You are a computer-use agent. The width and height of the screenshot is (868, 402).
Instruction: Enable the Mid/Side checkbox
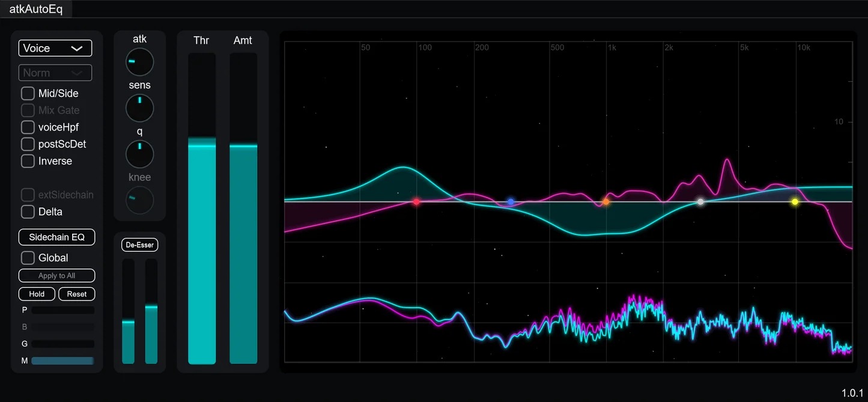[x=28, y=93]
